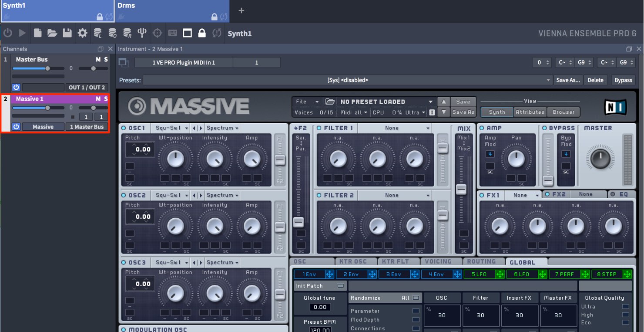Screen dimensions: 644x332
Task: Click the move handle icon beside 8 STEP
Action: click(627, 274)
